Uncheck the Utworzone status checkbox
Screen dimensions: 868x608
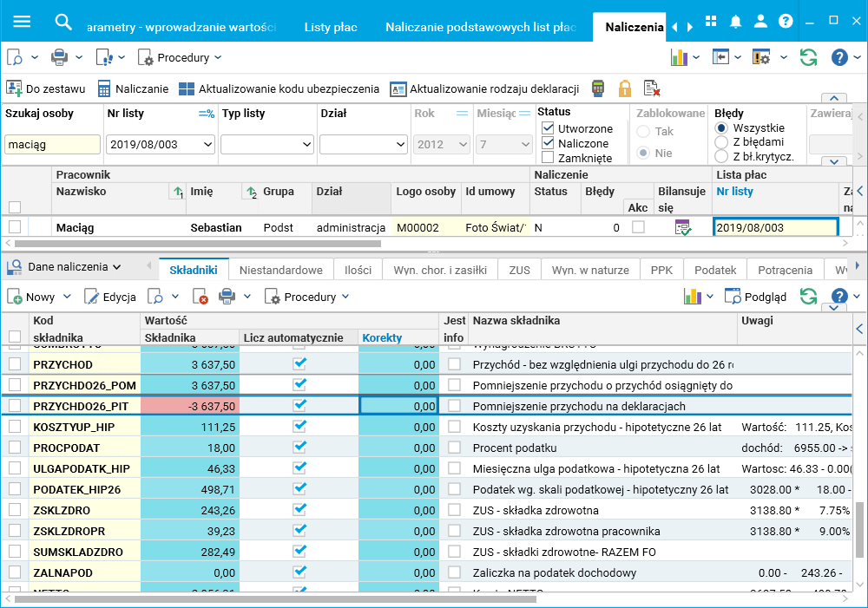coord(548,128)
